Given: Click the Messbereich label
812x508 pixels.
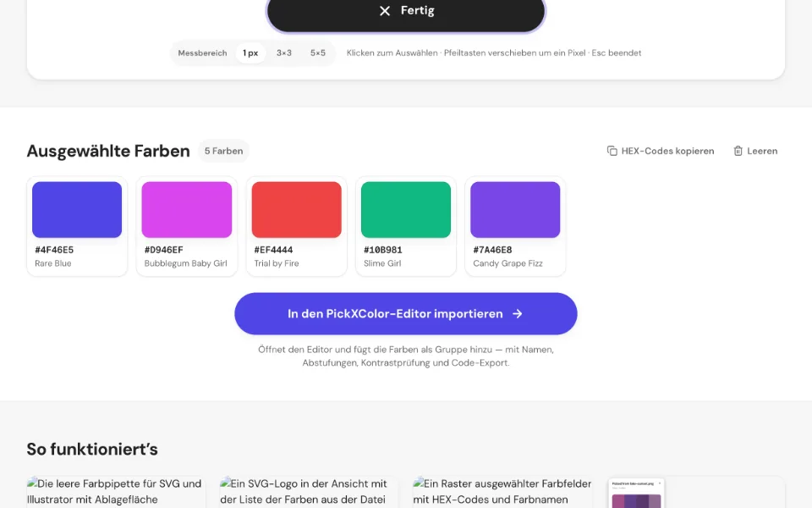Looking at the screenshot, I should pyautogui.click(x=202, y=52).
